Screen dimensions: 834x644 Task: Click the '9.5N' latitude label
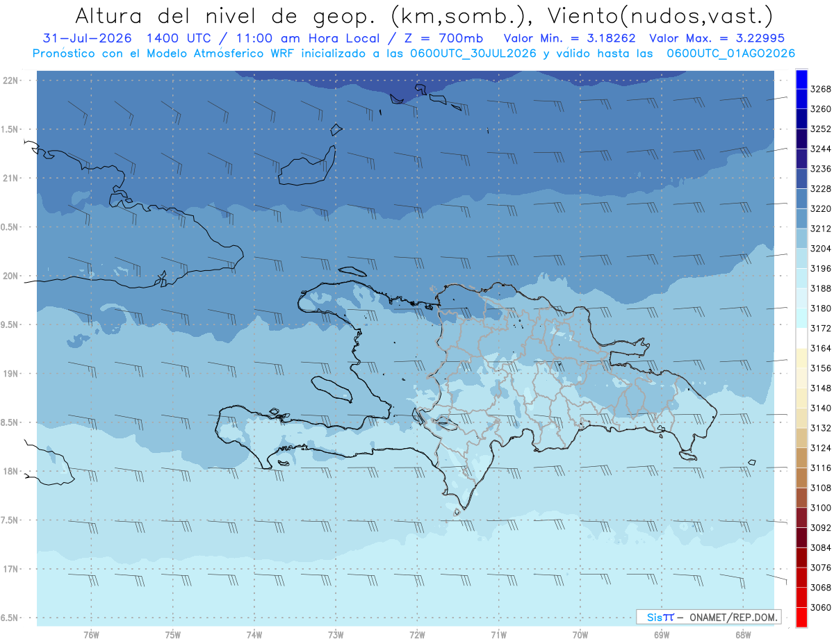tap(10, 325)
